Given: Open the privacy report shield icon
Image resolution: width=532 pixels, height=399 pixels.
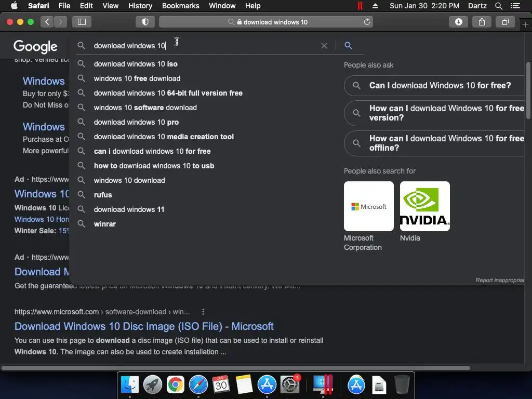Looking at the screenshot, I should coord(145,22).
